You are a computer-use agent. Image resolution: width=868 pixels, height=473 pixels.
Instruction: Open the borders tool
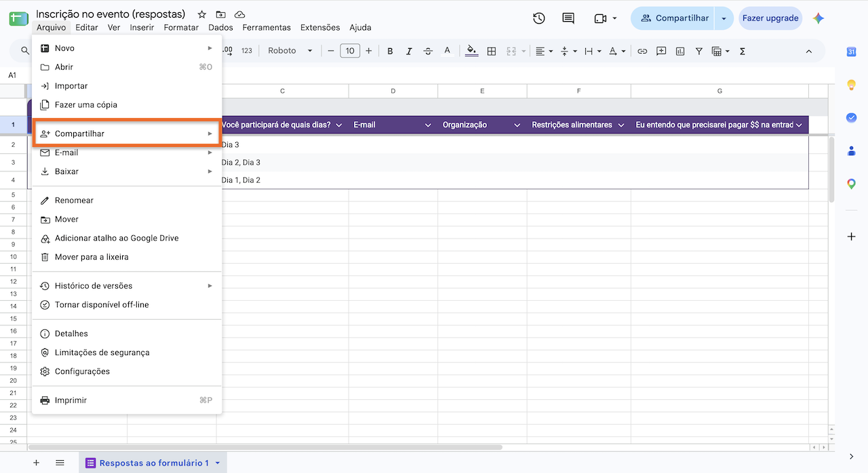[x=492, y=51]
